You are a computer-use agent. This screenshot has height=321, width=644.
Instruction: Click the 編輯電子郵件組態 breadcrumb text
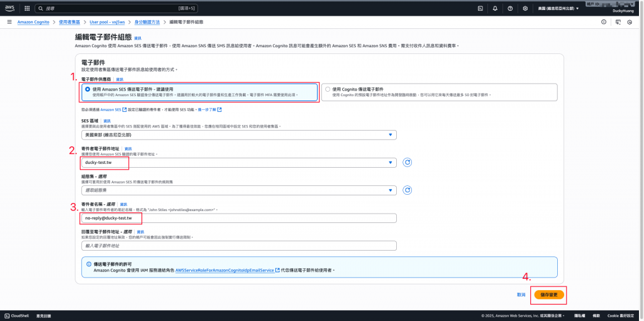click(x=186, y=22)
